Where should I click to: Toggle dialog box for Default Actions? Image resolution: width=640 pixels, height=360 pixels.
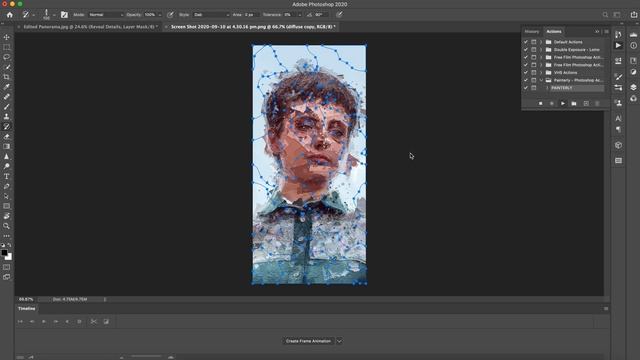pos(533,42)
